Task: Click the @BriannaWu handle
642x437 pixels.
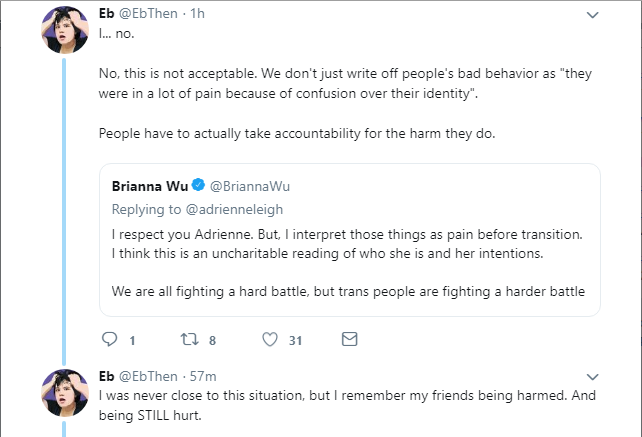Action: point(250,186)
